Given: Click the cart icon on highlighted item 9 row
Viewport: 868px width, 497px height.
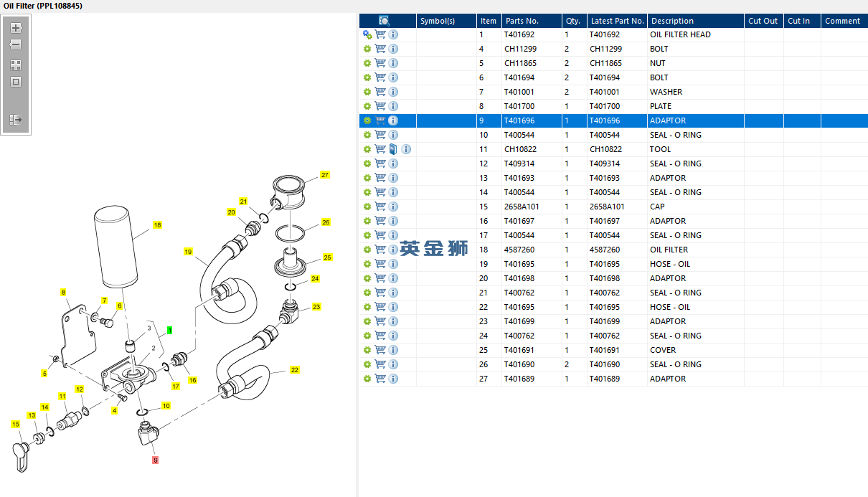Looking at the screenshot, I should pos(380,120).
